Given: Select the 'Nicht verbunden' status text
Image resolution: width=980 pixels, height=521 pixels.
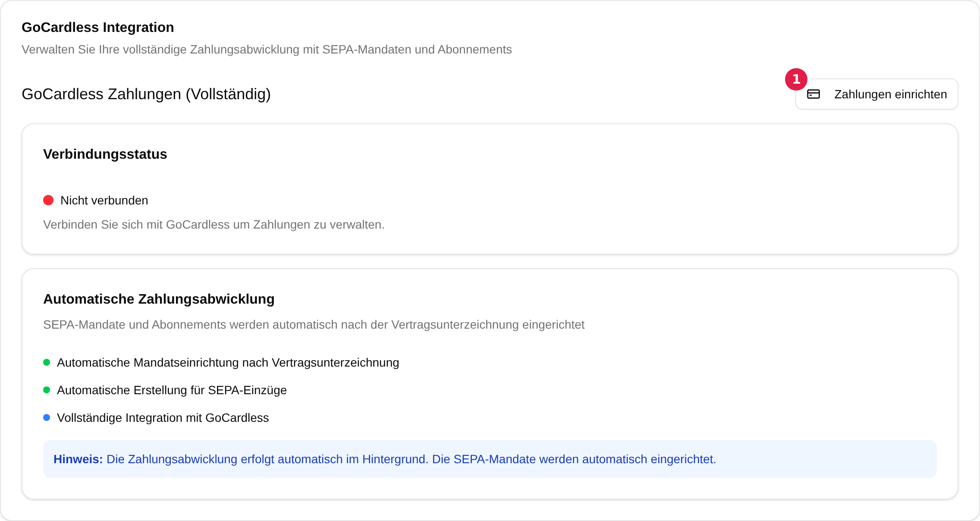Looking at the screenshot, I should coord(104,201).
